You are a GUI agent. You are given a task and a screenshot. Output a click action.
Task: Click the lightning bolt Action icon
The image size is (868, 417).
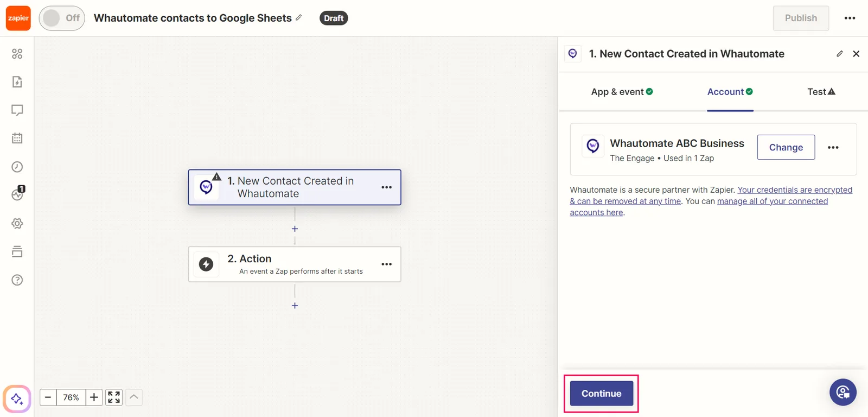(x=206, y=264)
